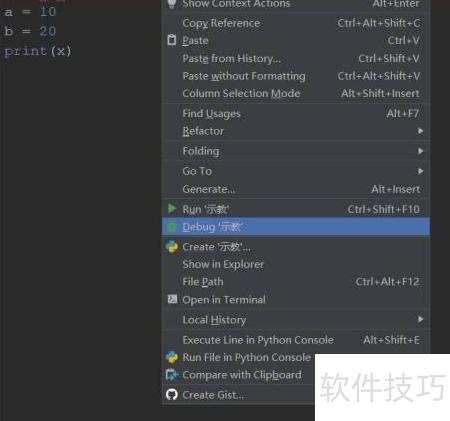Select Paste from History option
This screenshot has height=421, width=450.
tap(296, 58)
